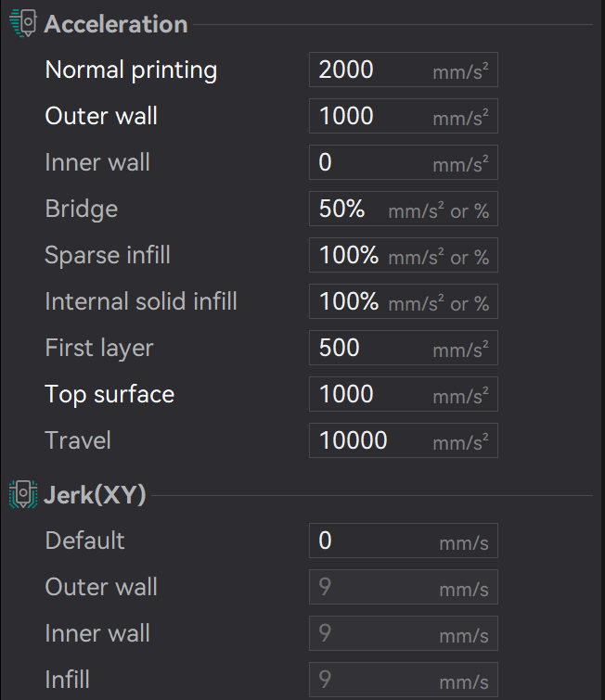Image resolution: width=605 pixels, height=700 pixels.
Task: Click the First layer acceleration value field
Action: point(371,348)
